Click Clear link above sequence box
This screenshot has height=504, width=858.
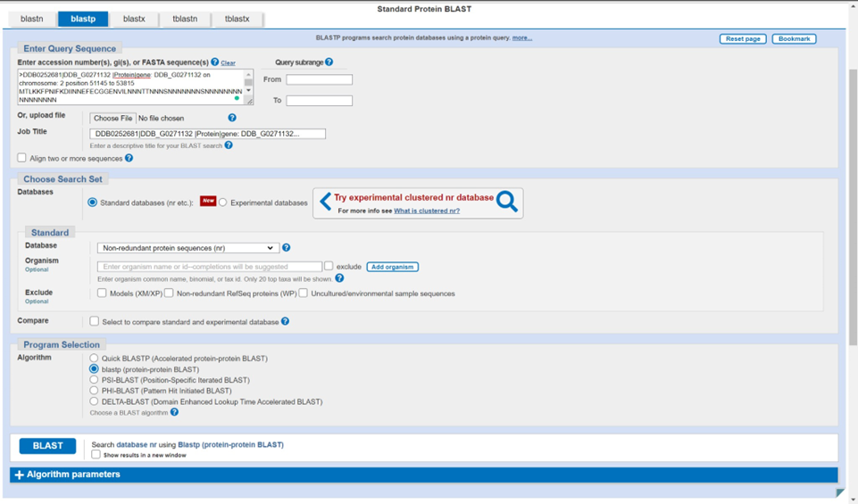point(229,62)
